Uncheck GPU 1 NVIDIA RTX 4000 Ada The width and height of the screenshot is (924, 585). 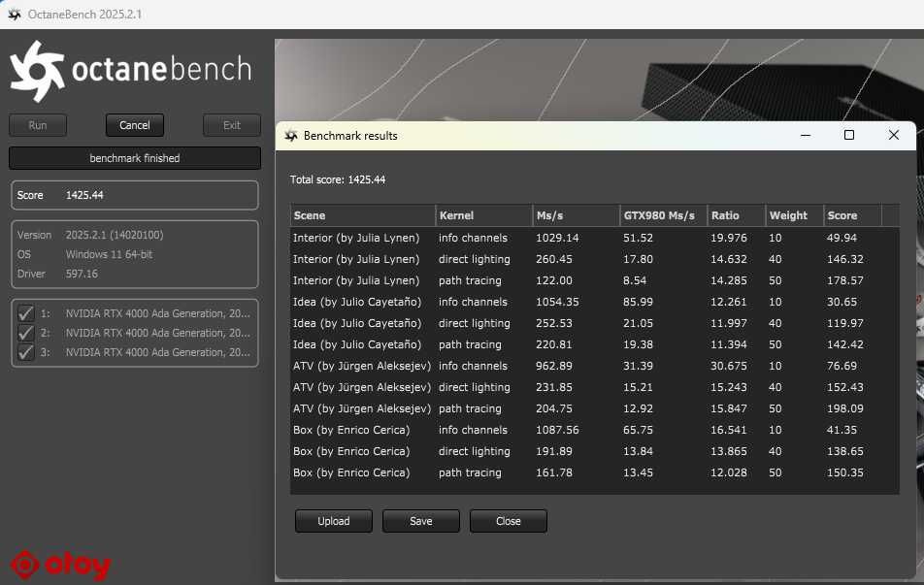point(25,313)
